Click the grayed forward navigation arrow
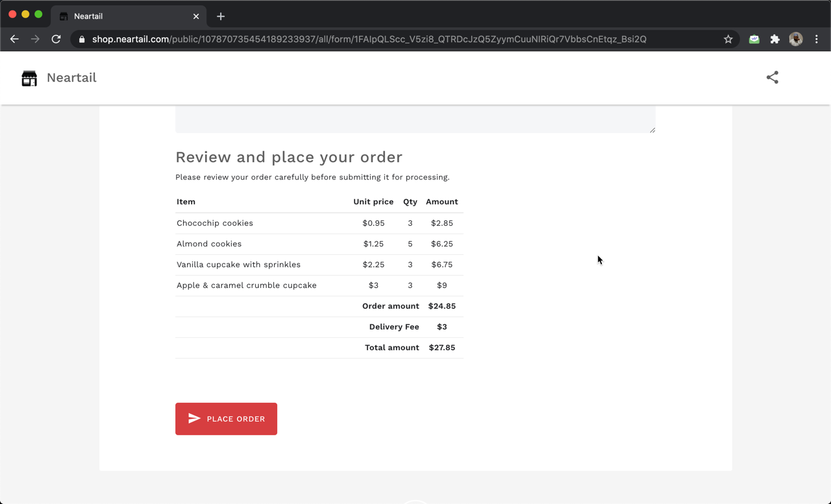 click(x=35, y=39)
